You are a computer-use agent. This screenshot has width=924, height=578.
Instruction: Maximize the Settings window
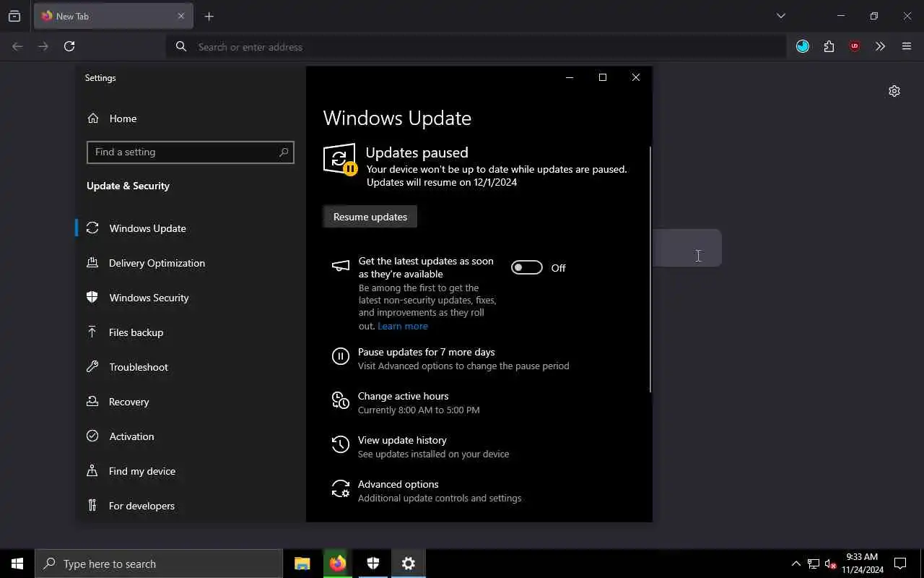tap(603, 77)
